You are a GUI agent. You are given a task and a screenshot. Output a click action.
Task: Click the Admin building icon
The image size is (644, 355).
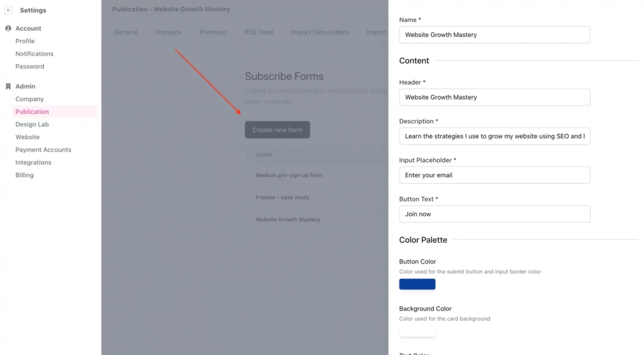click(8, 86)
